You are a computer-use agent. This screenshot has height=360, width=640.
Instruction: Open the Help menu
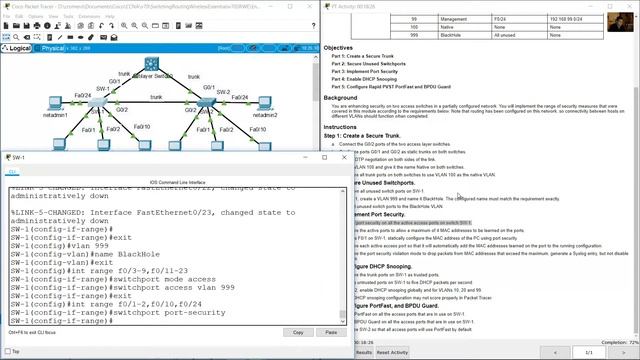pyautogui.click(x=110, y=16)
